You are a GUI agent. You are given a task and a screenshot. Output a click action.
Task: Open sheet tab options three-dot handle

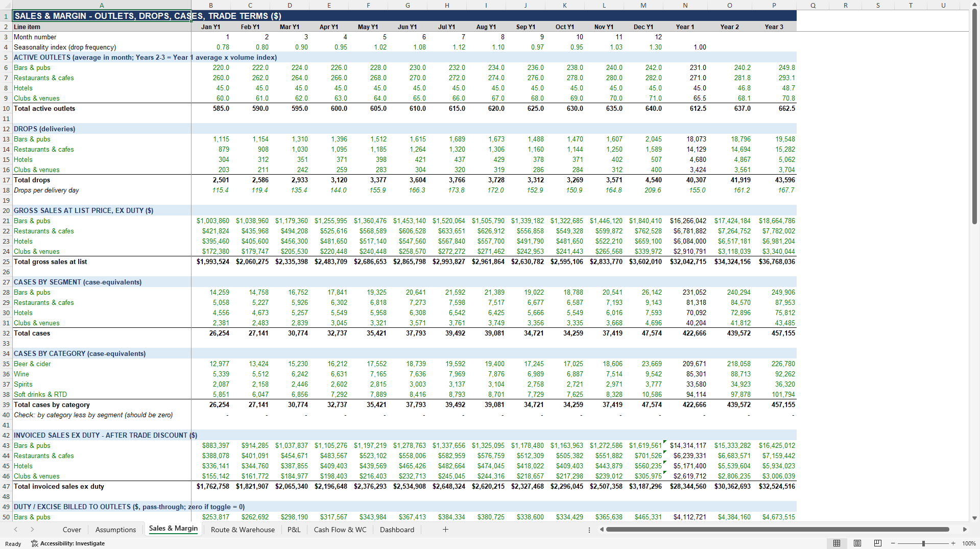coord(589,530)
